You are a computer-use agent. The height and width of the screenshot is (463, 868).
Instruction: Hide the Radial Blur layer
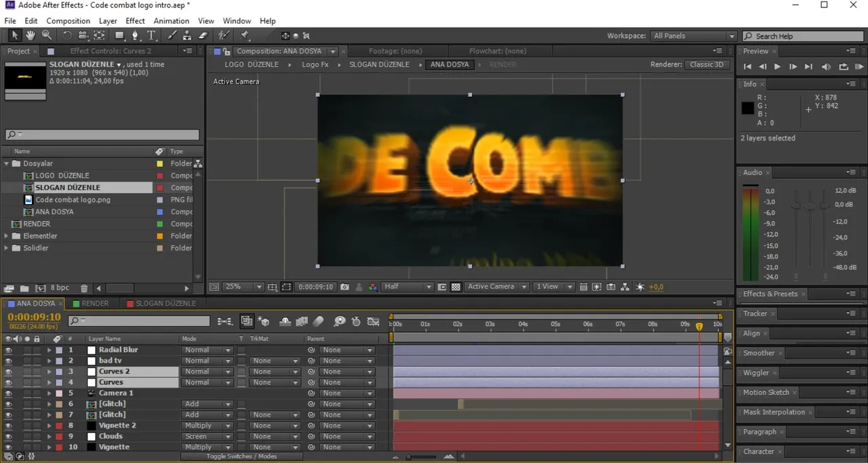point(9,350)
